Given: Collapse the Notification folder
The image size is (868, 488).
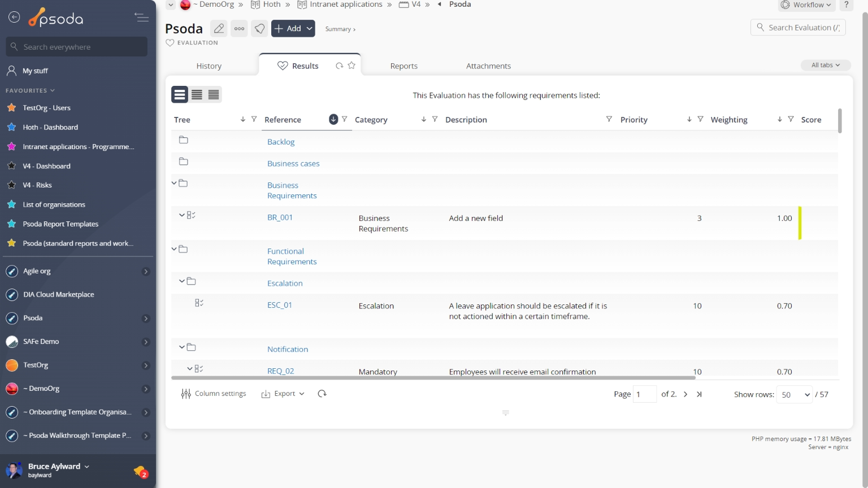Looking at the screenshot, I should (x=182, y=347).
